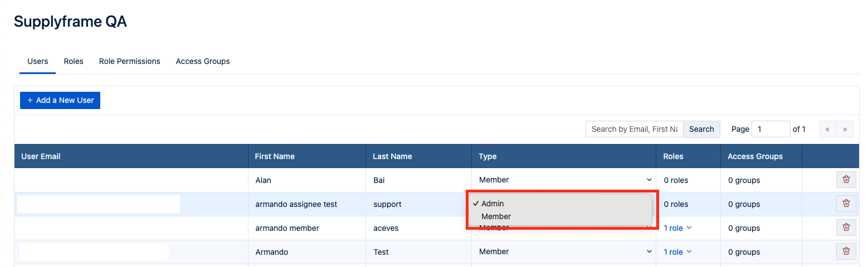Delete the armando member aceves user

[x=846, y=228]
